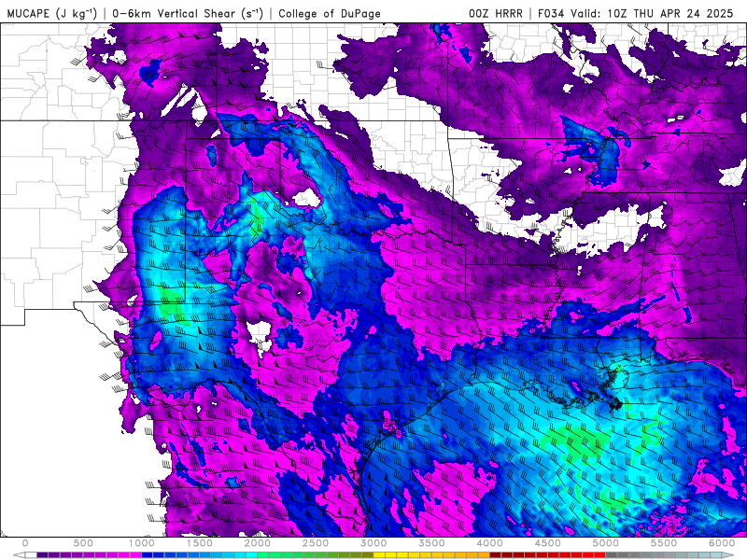
Task: Click the 3500 label on the color scale
Action: pos(432,543)
